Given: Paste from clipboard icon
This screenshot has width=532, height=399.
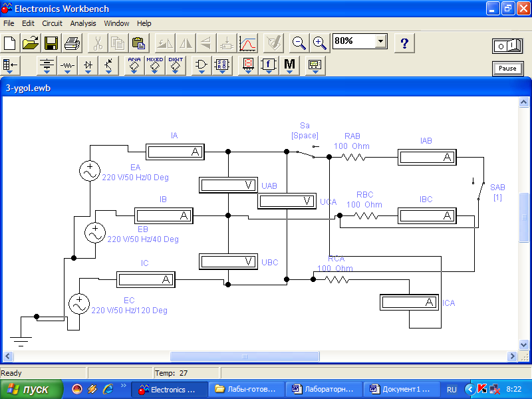Looking at the screenshot, I should coord(139,43).
